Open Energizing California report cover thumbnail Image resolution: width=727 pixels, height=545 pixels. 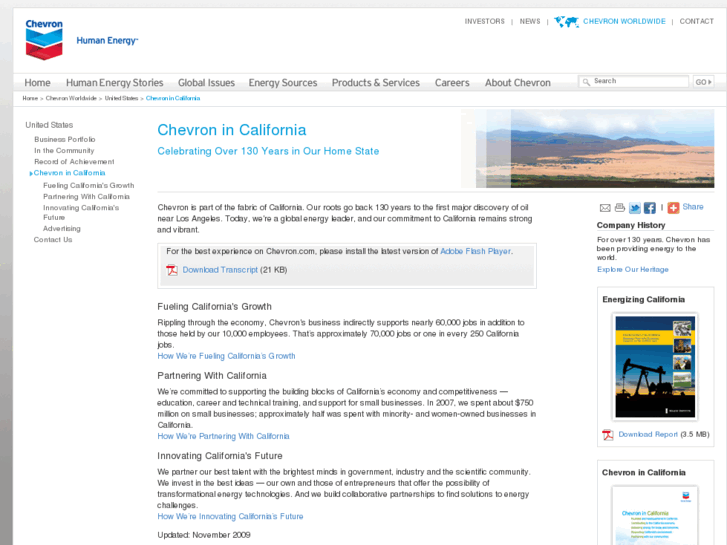pos(655,367)
